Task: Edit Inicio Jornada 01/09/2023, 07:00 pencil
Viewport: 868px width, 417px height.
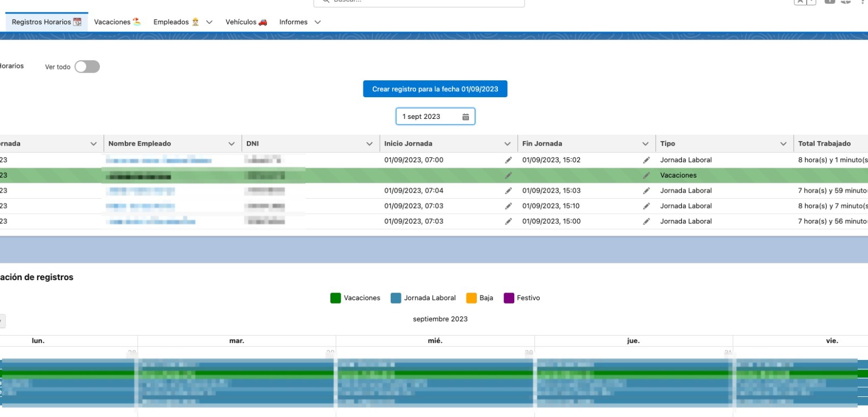Action: 508,160
